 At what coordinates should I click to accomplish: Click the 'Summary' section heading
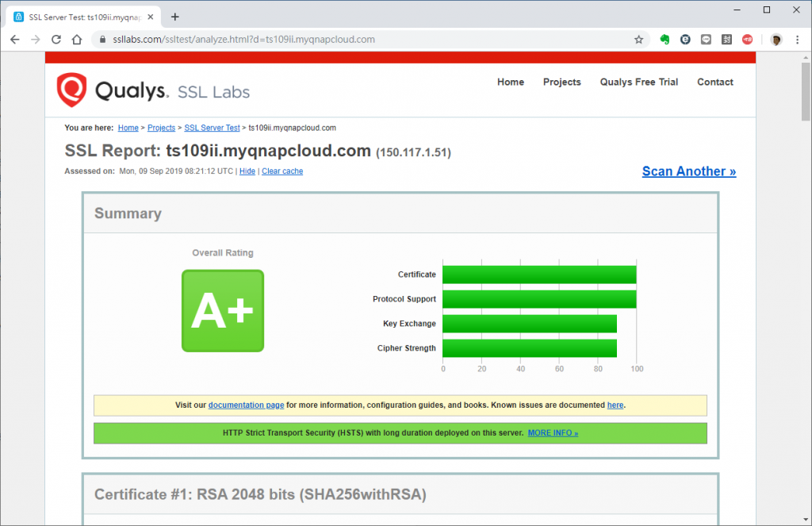(128, 213)
